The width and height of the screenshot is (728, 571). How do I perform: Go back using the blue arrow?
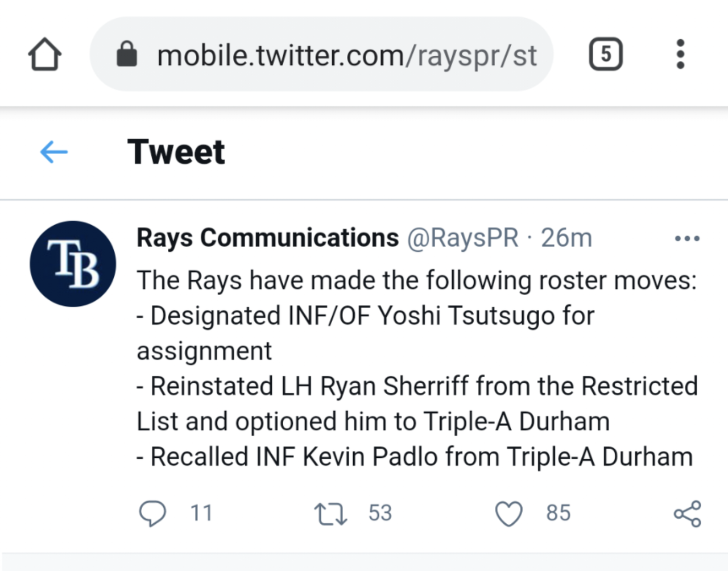tap(54, 152)
